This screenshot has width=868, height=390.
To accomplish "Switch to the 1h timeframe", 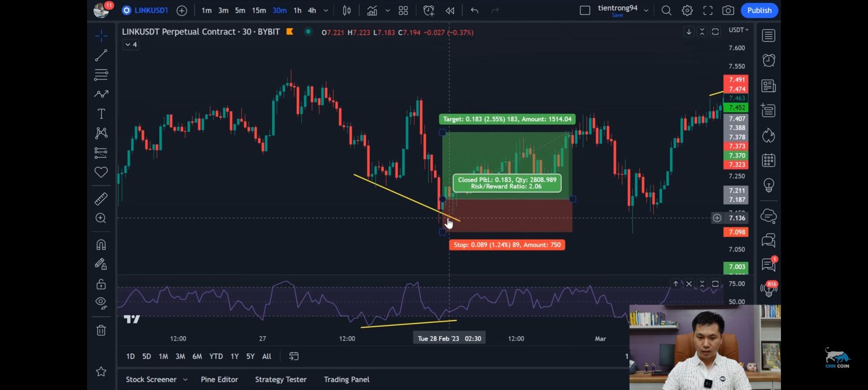I will coord(297,10).
